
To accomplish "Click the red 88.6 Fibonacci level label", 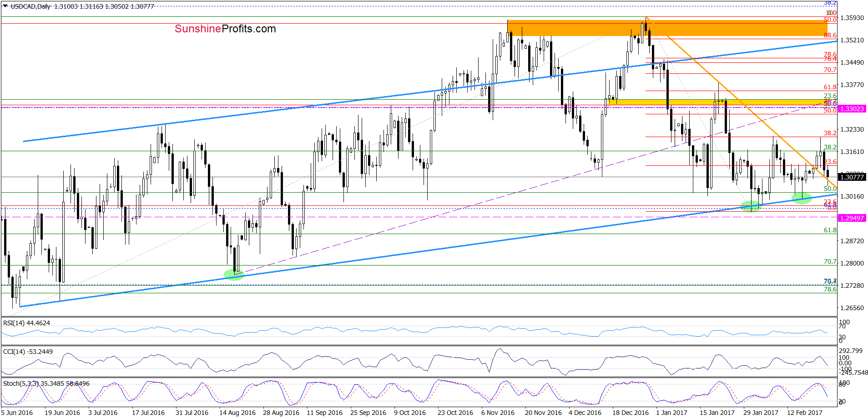I will point(830,35).
